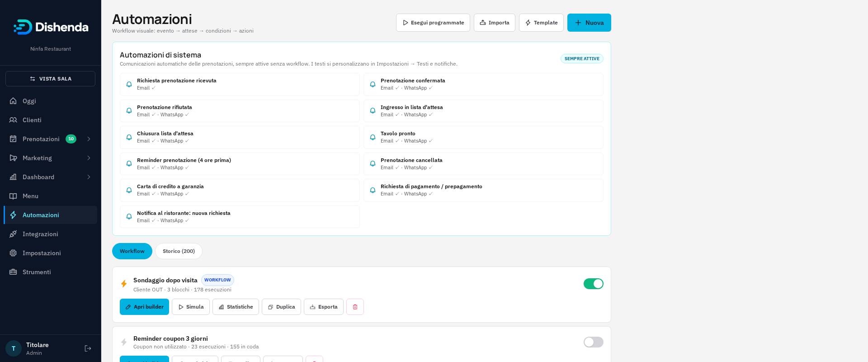This screenshot has width=868, height=362.
Task: Open the Clienti section
Action: click(50, 120)
